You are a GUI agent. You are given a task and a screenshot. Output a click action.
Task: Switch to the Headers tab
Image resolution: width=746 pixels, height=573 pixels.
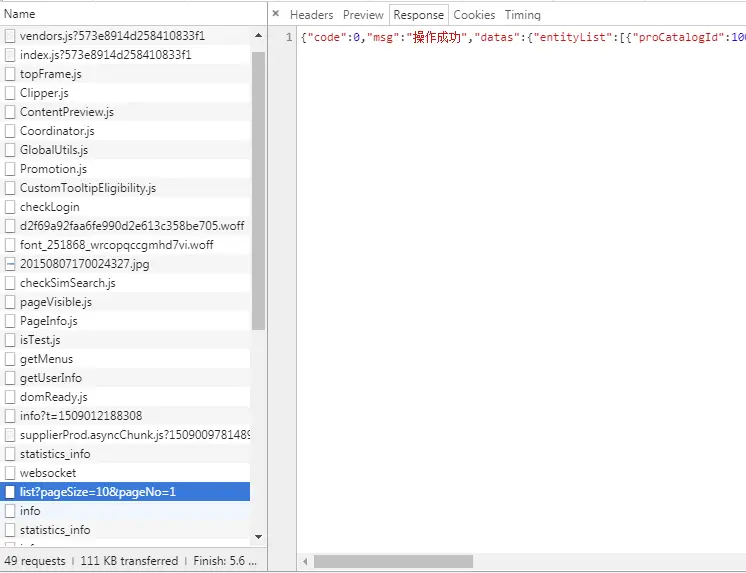312,15
